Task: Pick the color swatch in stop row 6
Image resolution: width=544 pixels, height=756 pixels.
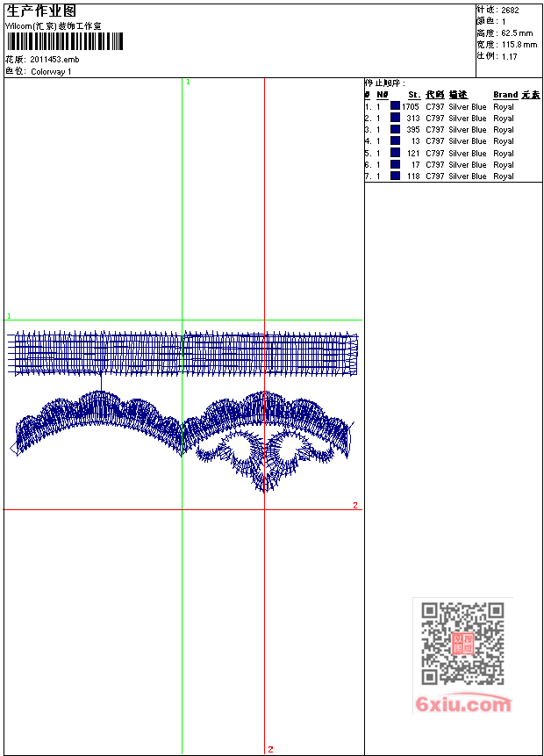Action: (395, 164)
